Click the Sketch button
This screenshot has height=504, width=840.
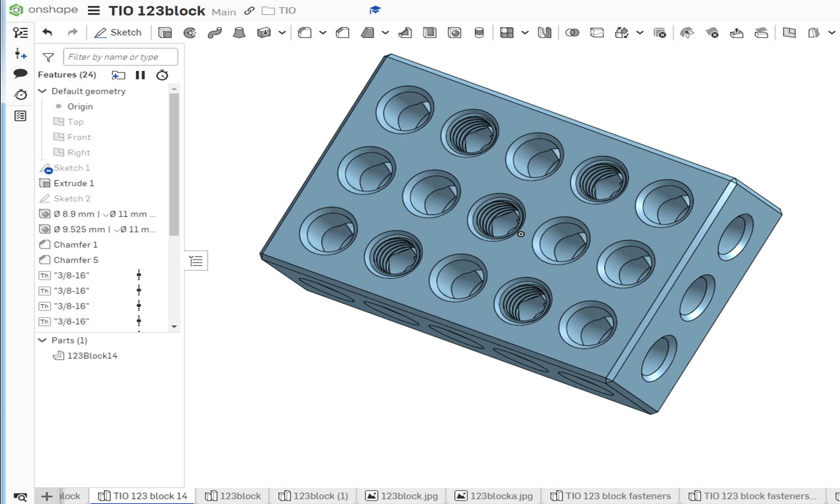coord(118,33)
